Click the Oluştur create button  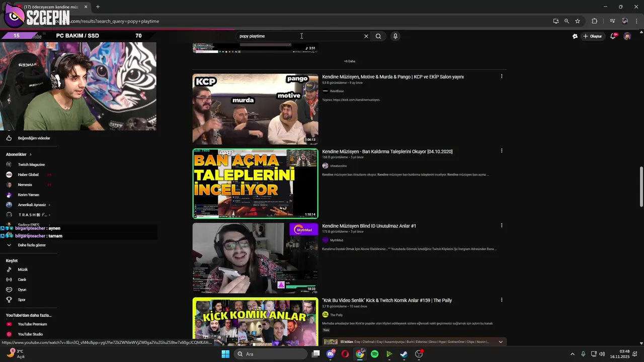pos(593,36)
